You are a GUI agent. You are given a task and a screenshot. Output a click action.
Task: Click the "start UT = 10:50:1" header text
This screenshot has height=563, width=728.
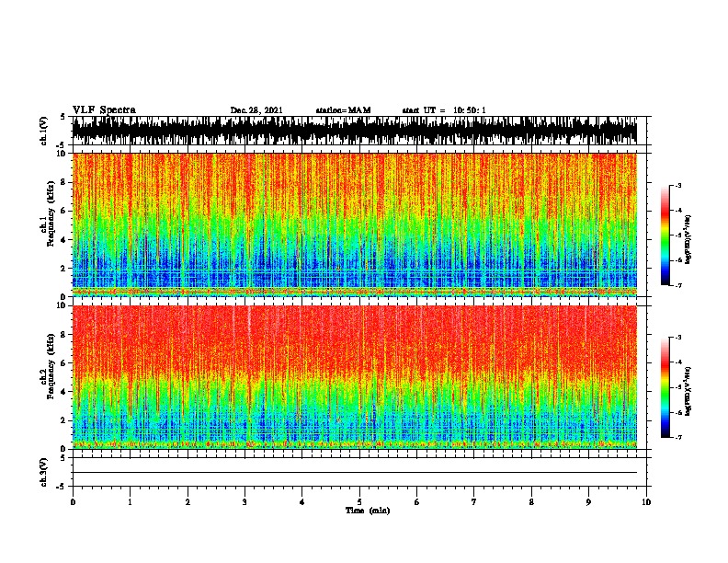point(444,110)
